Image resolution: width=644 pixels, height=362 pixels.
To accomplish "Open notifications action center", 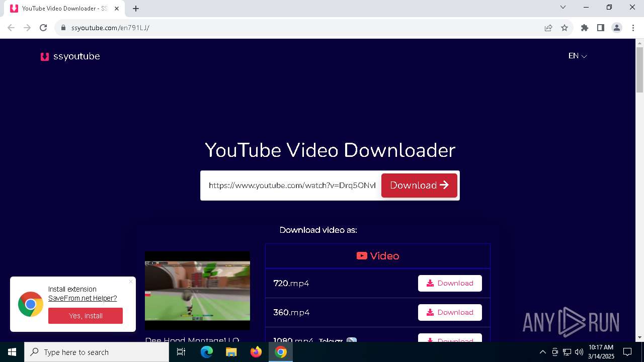I will coord(628,352).
